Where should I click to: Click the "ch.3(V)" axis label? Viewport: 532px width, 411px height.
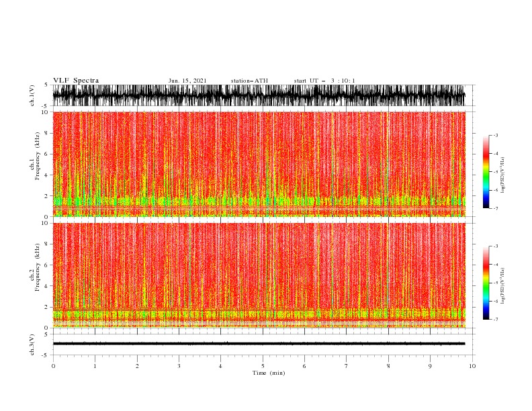[x=32, y=345]
